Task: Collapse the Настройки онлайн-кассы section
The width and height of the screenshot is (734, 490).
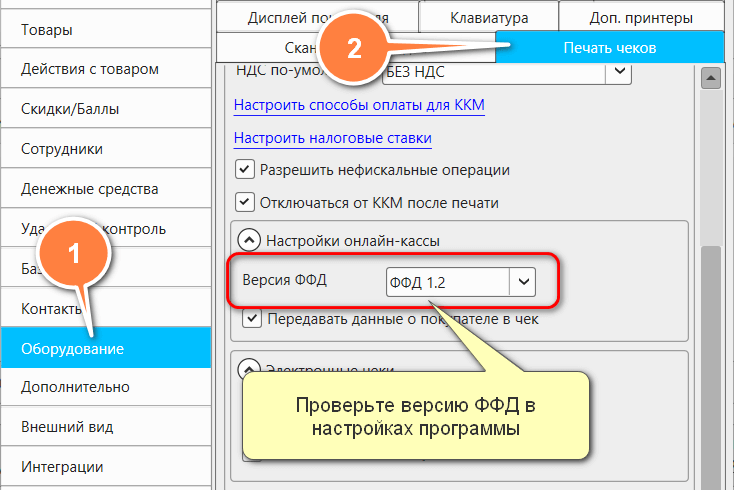Action: (x=246, y=240)
